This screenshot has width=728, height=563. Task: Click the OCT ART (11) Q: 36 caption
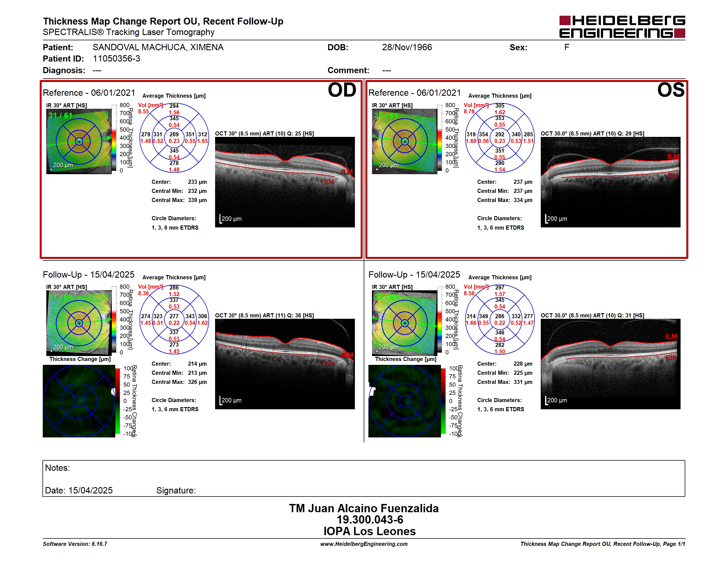264,315
